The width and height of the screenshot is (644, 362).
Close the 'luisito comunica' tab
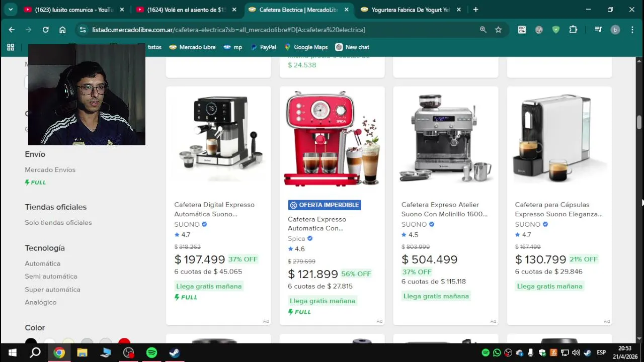tap(122, 10)
